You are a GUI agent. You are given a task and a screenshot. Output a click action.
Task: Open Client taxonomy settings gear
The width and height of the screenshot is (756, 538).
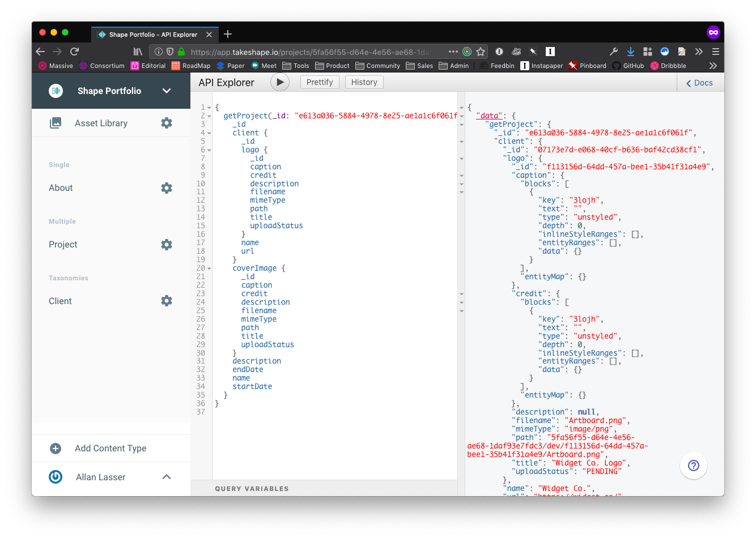click(167, 301)
